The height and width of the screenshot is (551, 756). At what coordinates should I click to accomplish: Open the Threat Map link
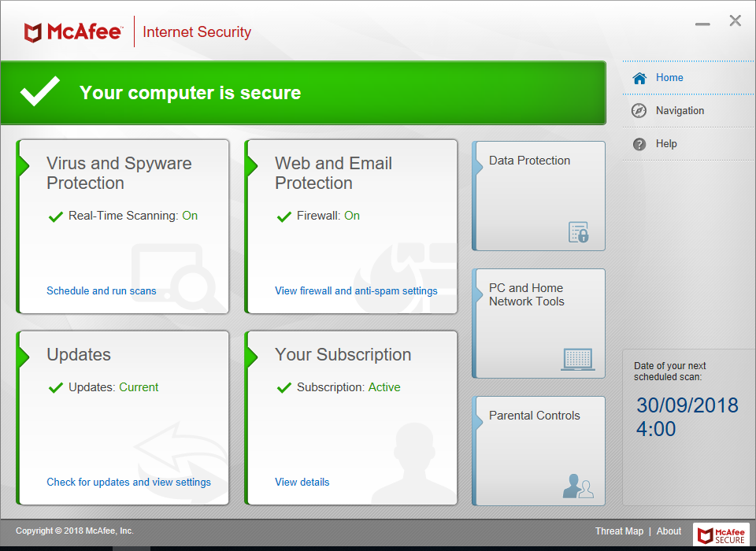click(x=619, y=531)
